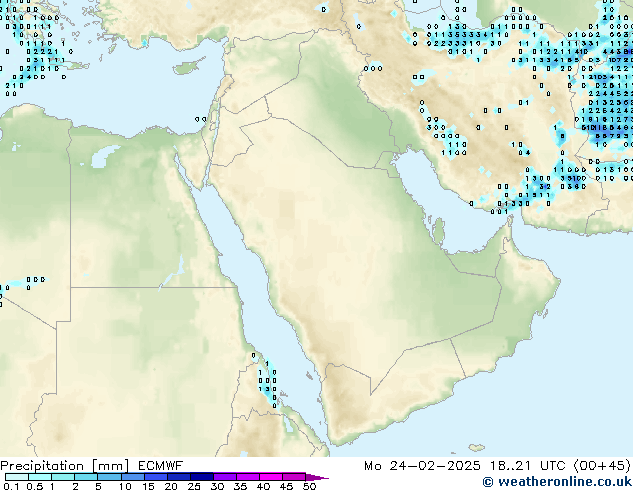634x490 pixels.
Task: Click the 40–45 mm bright magenta legend swatch
Action: pos(271,477)
